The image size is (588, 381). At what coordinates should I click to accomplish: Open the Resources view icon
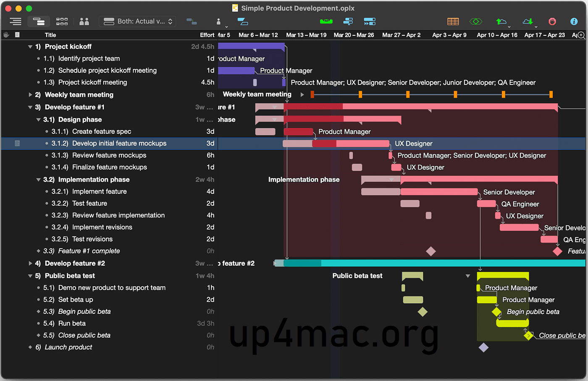click(84, 21)
